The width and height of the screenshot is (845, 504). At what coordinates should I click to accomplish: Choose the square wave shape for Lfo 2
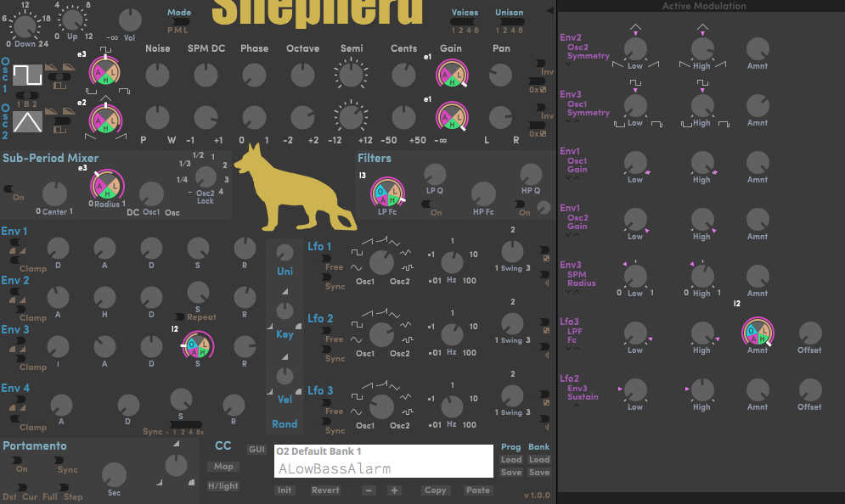(357, 324)
